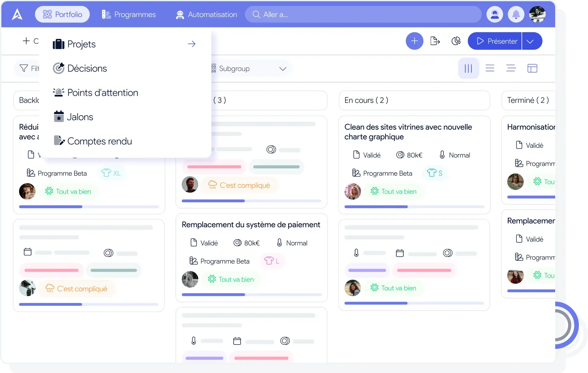This screenshot has width=588, height=373.
Task: Click the 'Terminé ( 2 )' column header
Action: click(x=528, y=100)
